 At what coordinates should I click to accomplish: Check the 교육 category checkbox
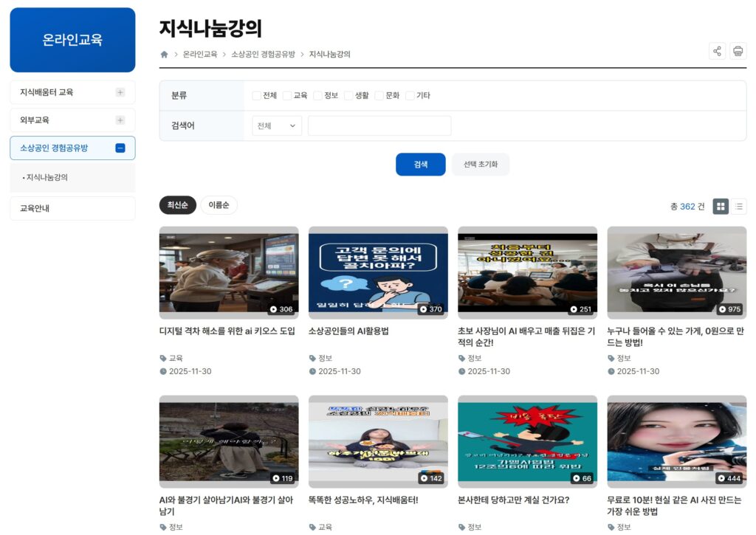click(287, 95)
